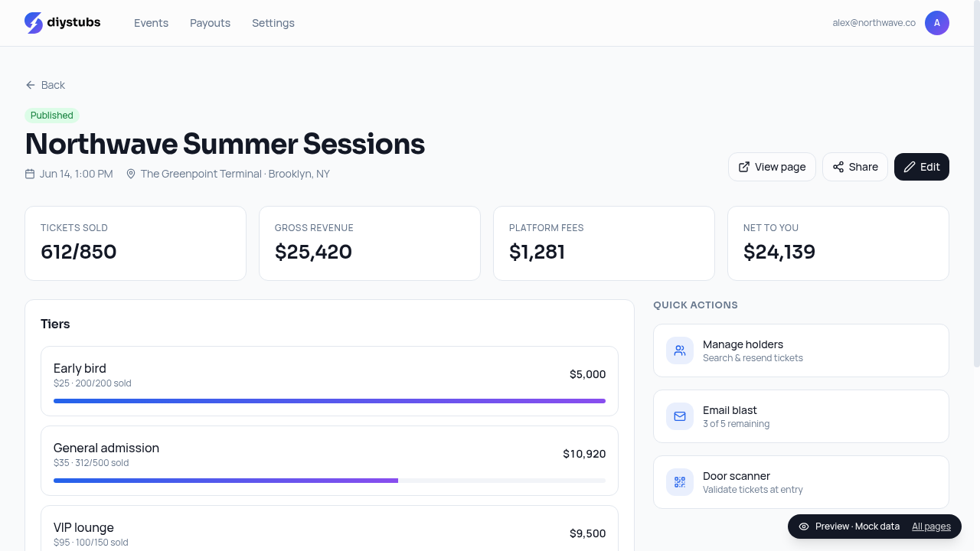
Task: Open the Settings menu
Action: point(273,23)
